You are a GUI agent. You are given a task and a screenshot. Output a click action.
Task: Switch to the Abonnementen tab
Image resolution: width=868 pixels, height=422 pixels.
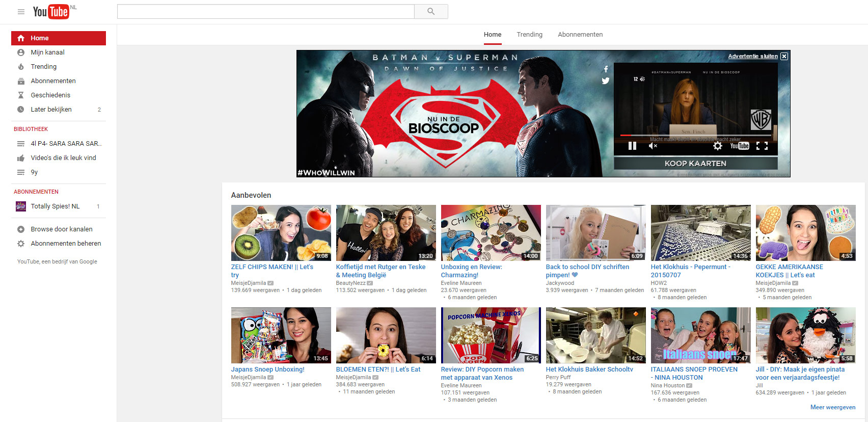(580, 35)
